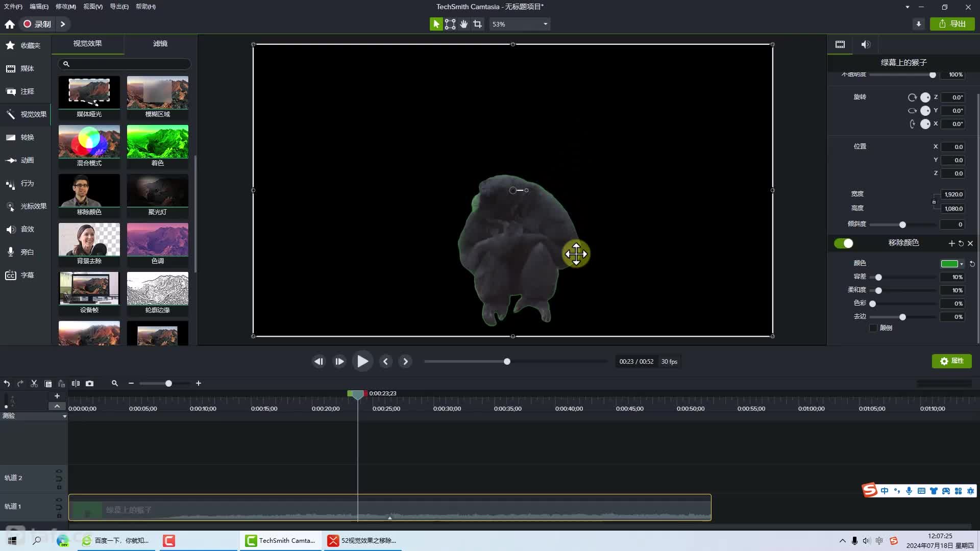The width and height of the screenshot is (980, 551).
Task: Lock Track 1
Action: (59, 516)
